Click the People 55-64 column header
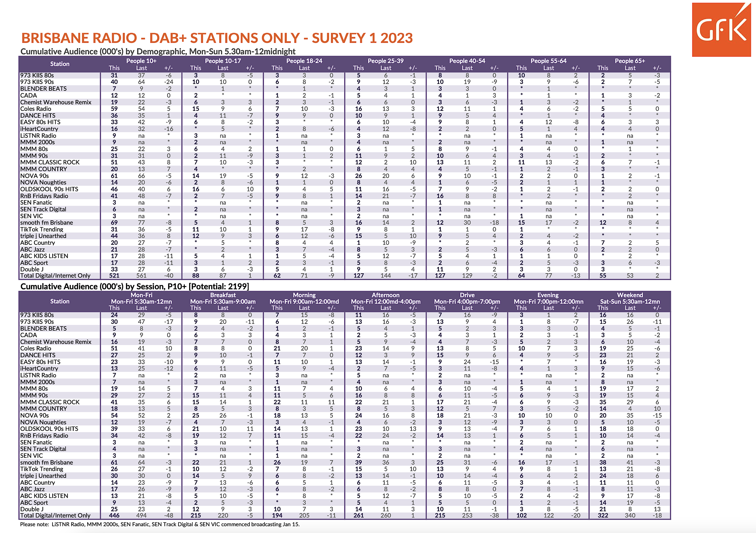This screenshot has height=533, width=756. click(549, 61)
